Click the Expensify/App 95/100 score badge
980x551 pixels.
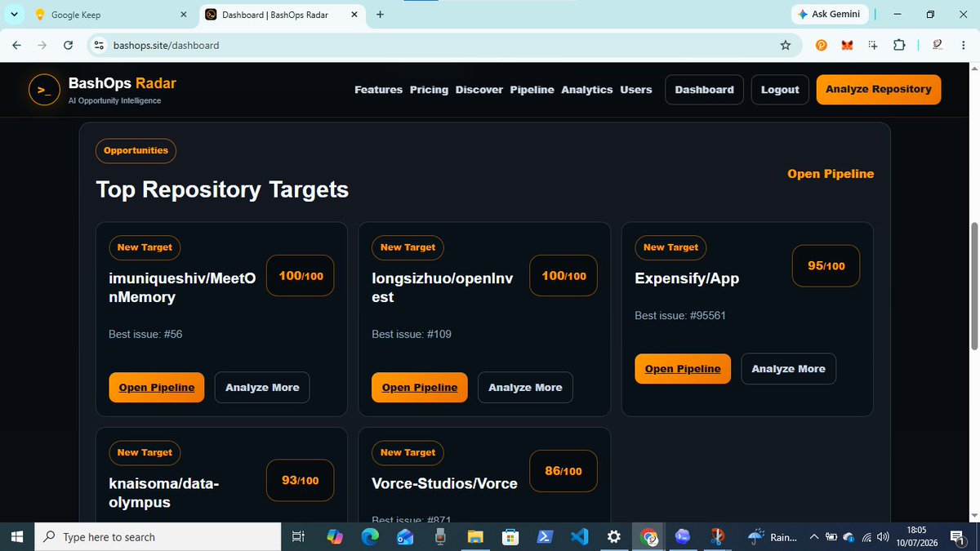[826, 266]
